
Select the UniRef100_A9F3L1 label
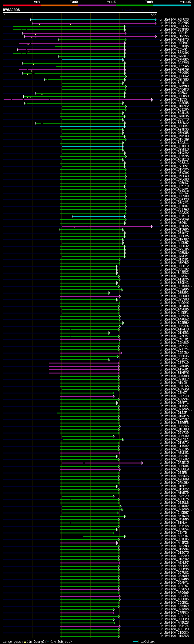[174, 440]
